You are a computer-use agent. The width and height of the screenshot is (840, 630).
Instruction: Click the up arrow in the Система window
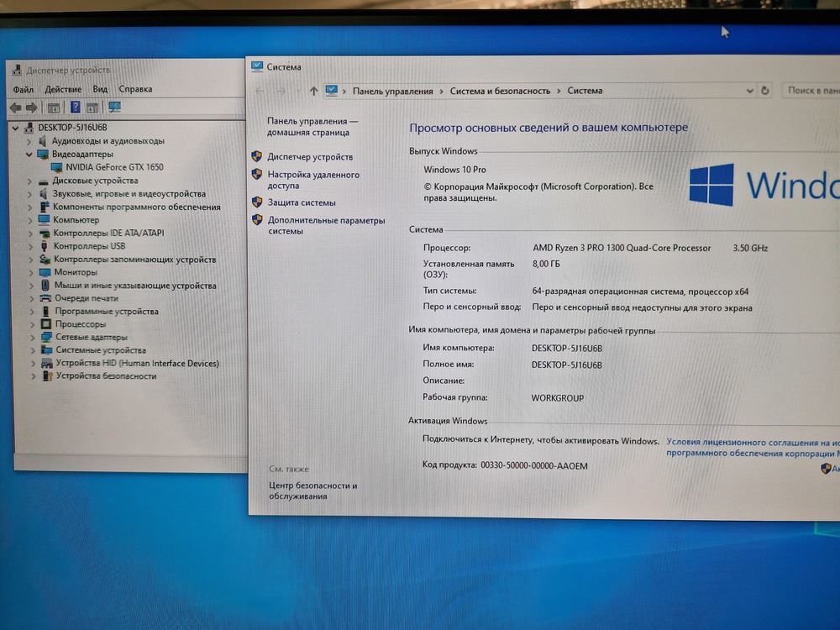(x=314, y=92)
